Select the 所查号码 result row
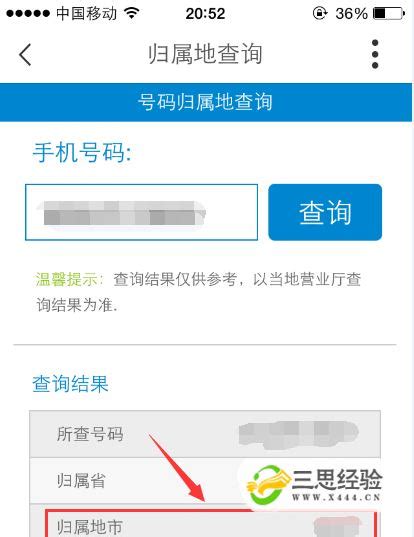 pyautogui.click(x=205, y=434)
